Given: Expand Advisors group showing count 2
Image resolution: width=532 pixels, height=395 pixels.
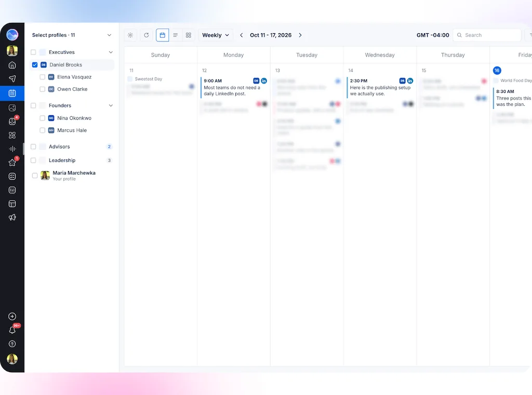Looking at the screenshot, I should pyautogui.click(x=109, y=146).
